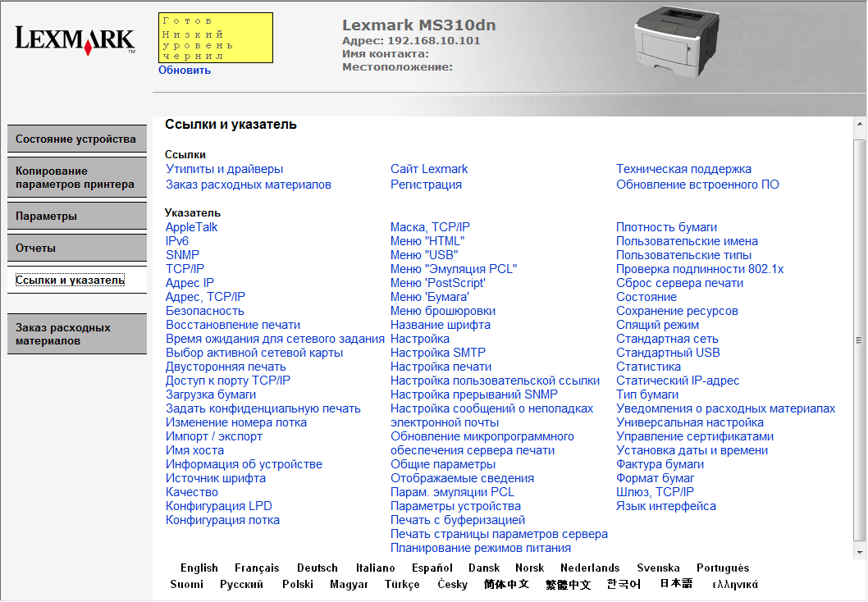Open Заказ расходных материалов sidebar button
868x602 pixels.
pyautogui.click(x=77, y=334)
